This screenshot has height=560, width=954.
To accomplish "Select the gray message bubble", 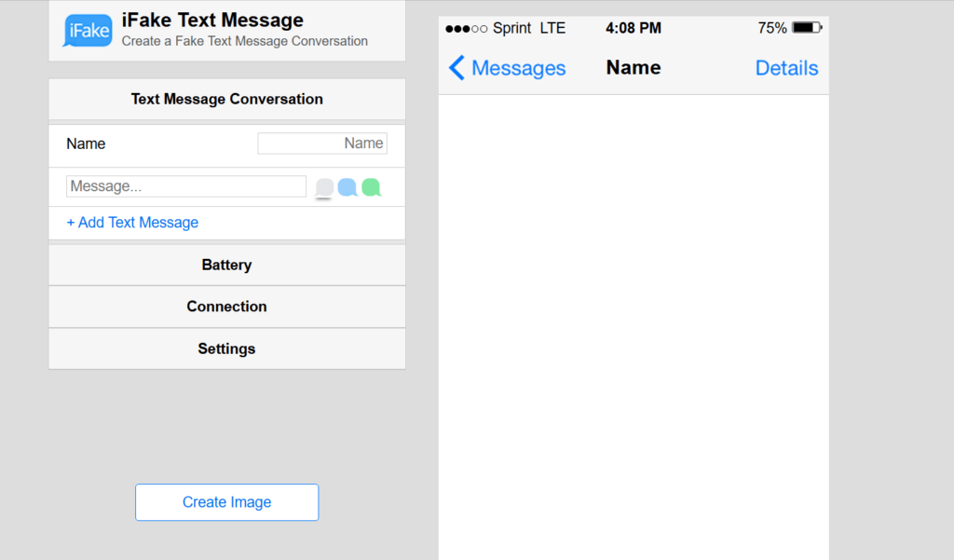I will [x=324, y=187].
